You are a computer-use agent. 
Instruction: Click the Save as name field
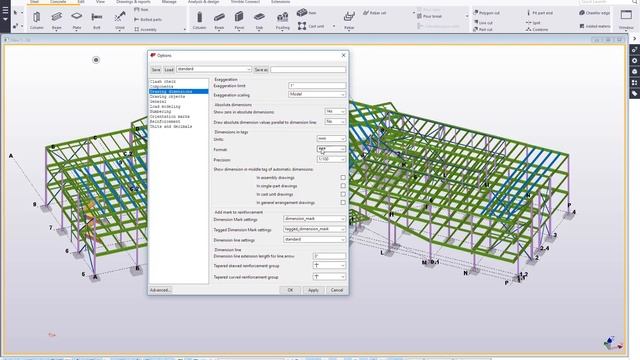click(x=308, y=70)
